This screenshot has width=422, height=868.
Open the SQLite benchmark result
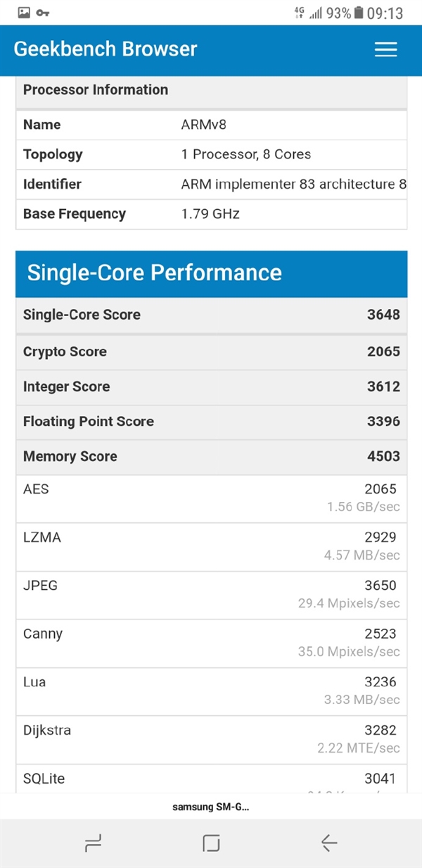point(210,778)
